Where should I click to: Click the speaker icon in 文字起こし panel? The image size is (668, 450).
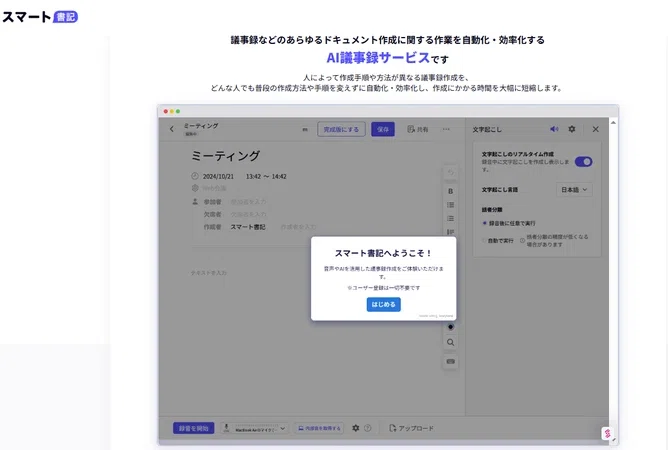[x=554, y=129]
